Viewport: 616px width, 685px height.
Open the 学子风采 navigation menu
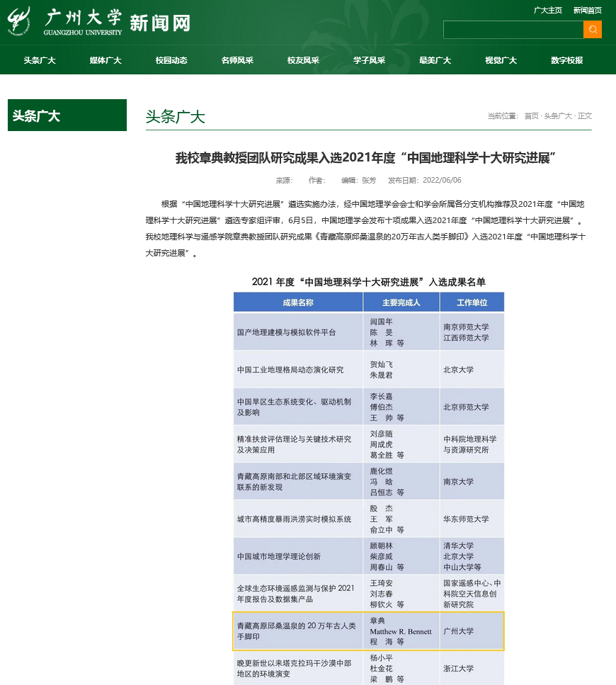(x=369, y=60)
